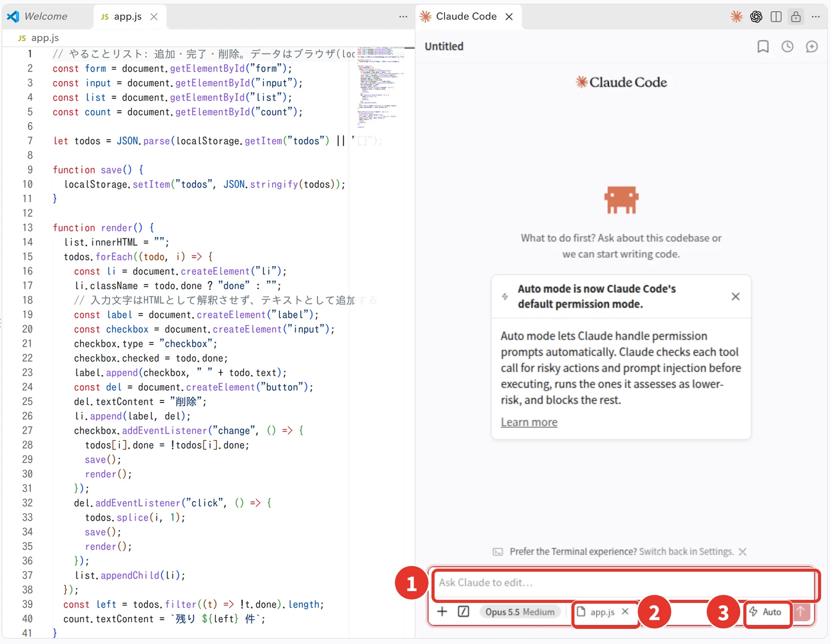
Task: Click the slash command icon
Action: point(463,611)
